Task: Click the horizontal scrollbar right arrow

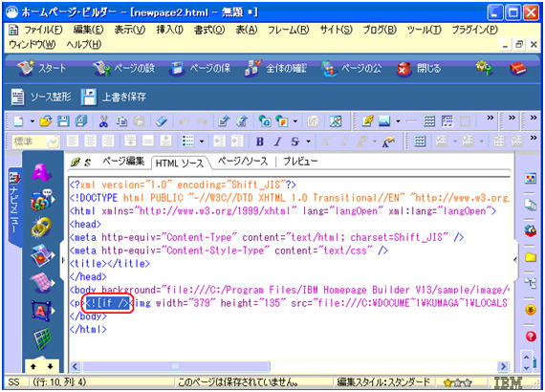Action: tap(503, 366)
